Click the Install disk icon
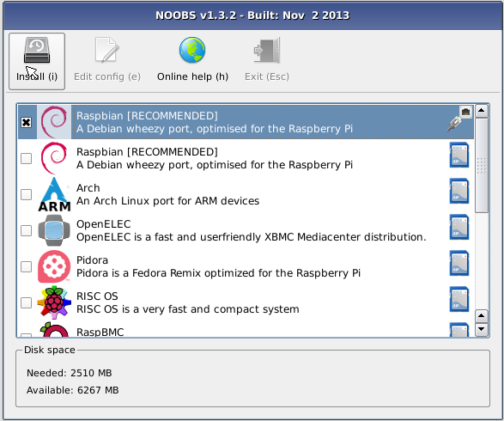This screenshot has width=504, height=421. tap(37, 50)
